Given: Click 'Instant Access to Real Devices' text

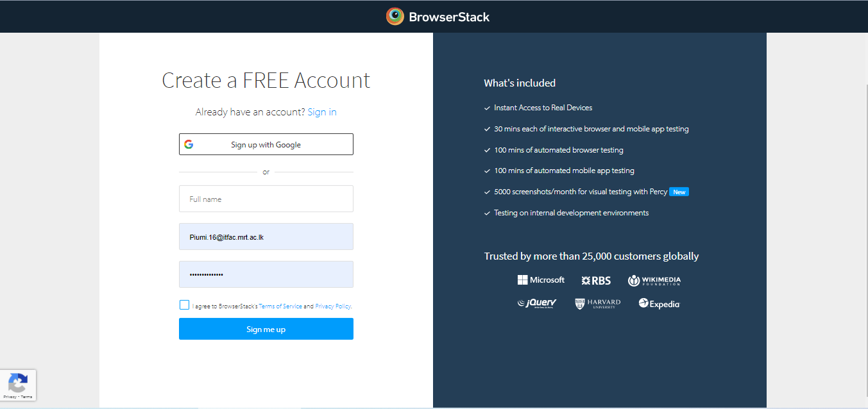Looking at the screenshot, I should (543, 108).
